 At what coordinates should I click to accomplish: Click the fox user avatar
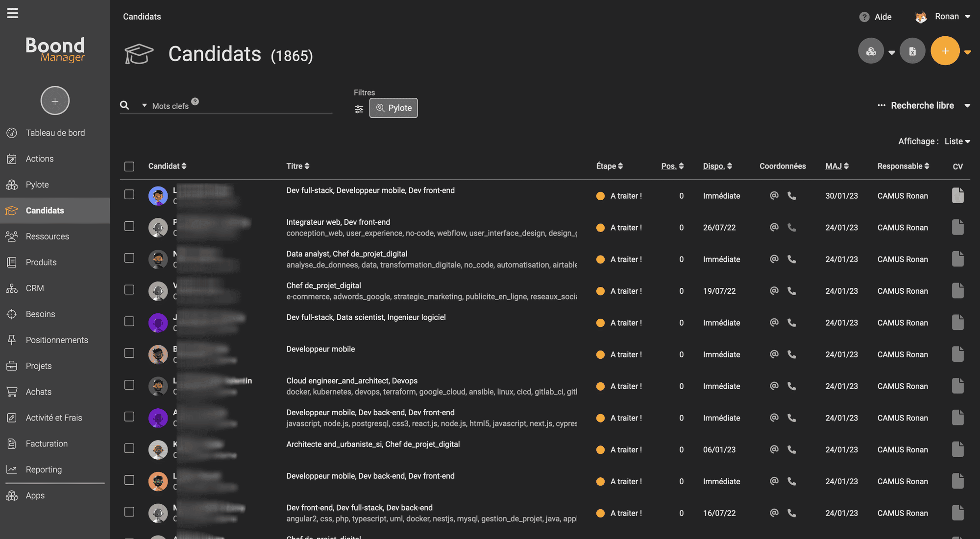tap(921, 17)
